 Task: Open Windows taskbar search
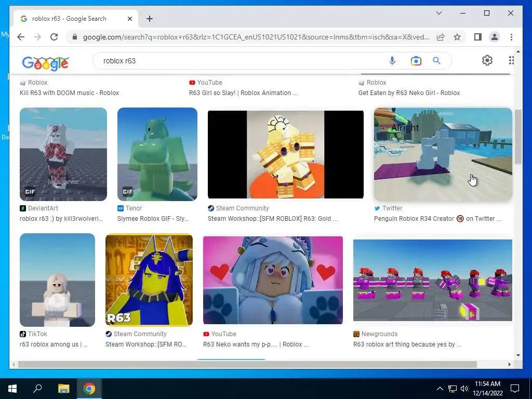click(37, 388)
